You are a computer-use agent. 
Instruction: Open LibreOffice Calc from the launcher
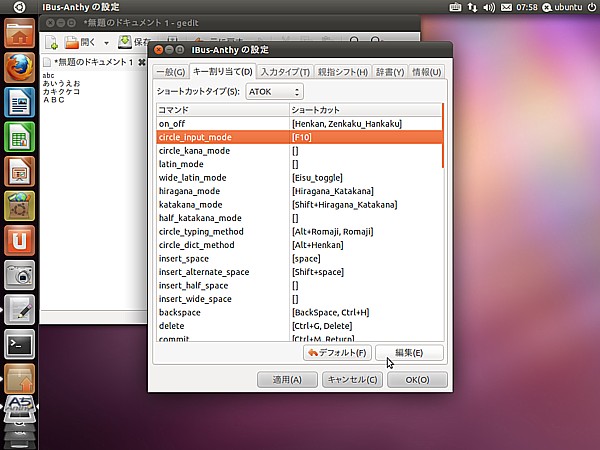coord(20,137)
